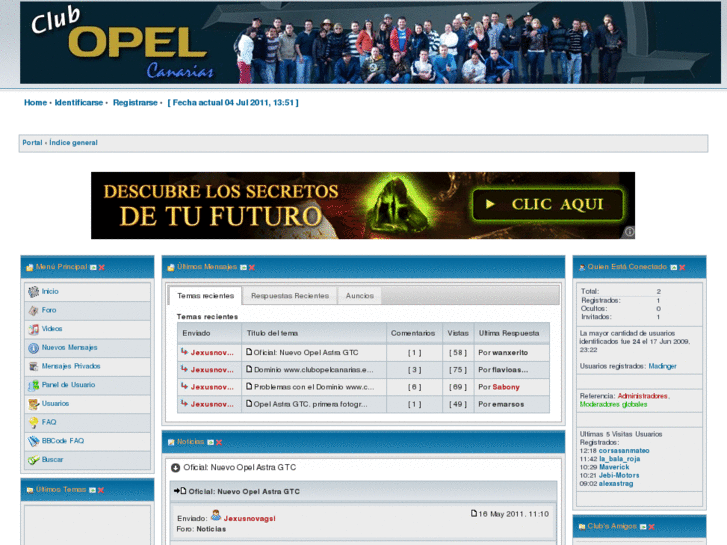Click the ad info icon on banner
The height and width of the screenshot is (545, 727).
(629, 232)
